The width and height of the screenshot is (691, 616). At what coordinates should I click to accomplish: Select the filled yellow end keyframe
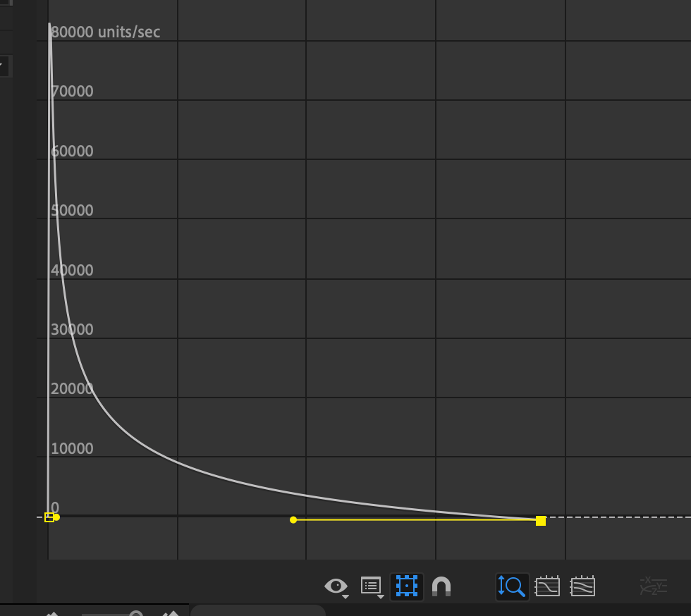click(x=541, y=521)
